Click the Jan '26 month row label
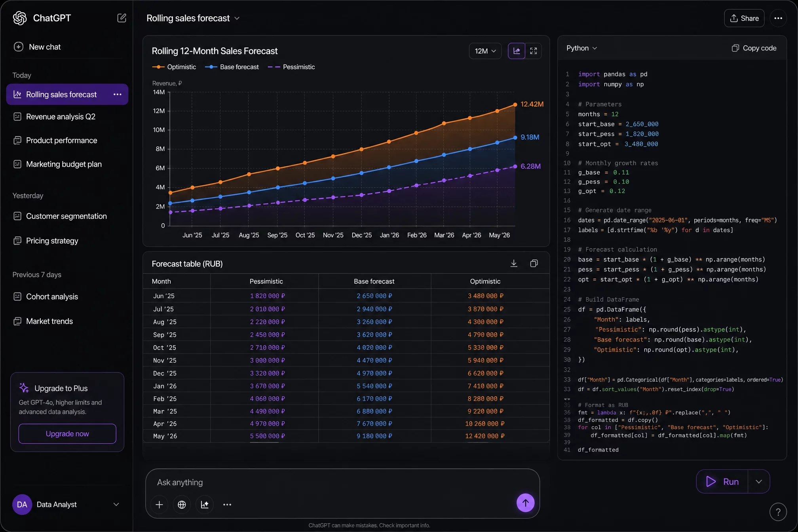Viewport: 798px width, 532px height. (x=165, y=386)
